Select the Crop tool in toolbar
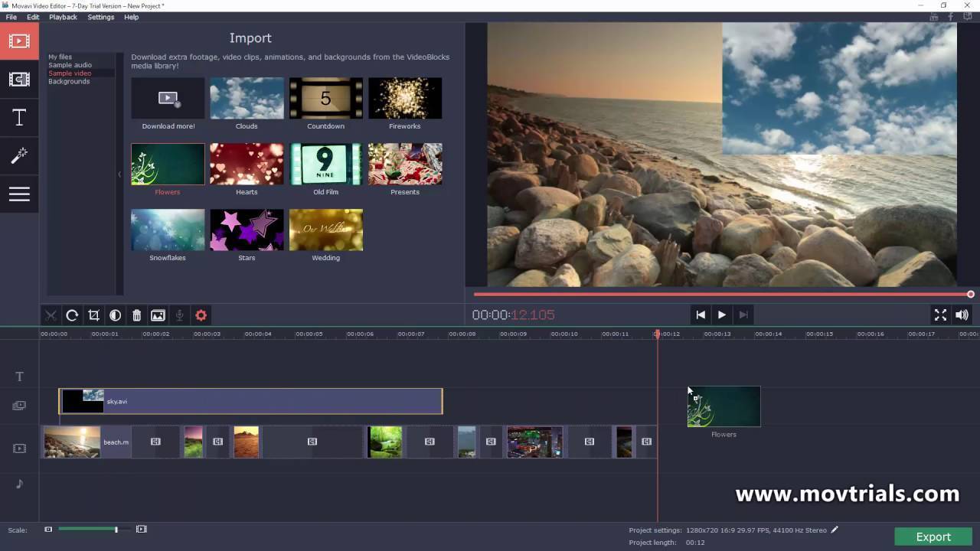Screen dimensions: 980x551 (x=93, y=315)
